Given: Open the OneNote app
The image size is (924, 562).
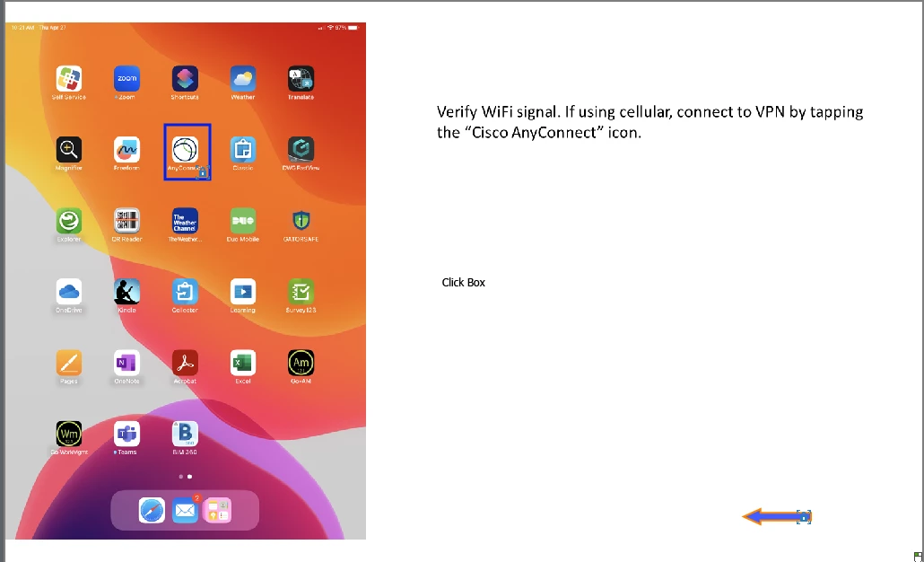Looking at the screenshot, I should tap(126, 364).
